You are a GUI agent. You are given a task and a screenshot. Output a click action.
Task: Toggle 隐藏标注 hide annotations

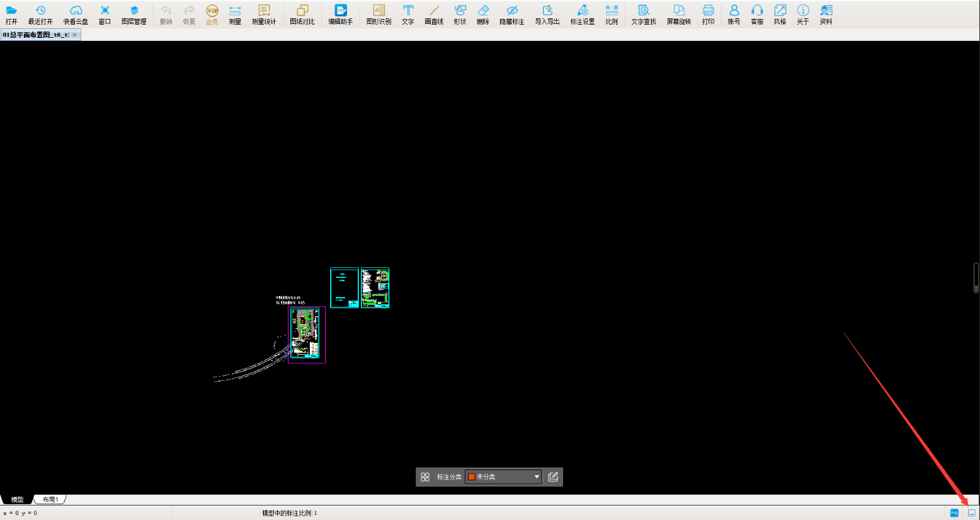(x=511, y=14)
